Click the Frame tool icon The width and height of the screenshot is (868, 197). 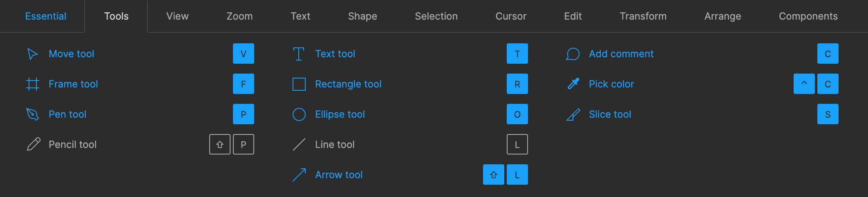tap(33, 84)
